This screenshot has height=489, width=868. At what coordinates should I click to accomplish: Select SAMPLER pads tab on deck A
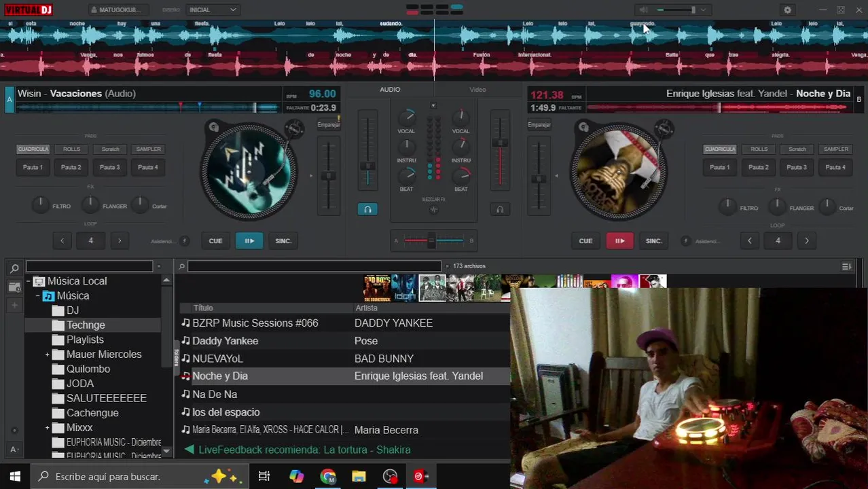click(x=148, y=149)
